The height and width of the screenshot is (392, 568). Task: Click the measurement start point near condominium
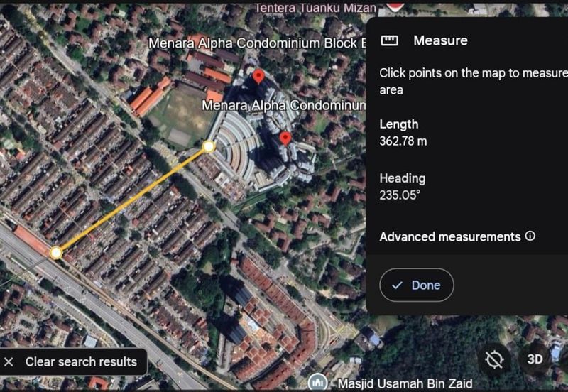point(209,147)
